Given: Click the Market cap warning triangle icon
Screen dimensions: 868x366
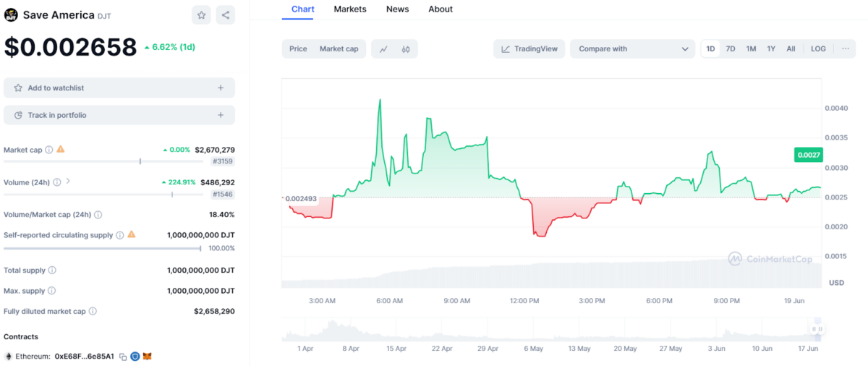Looking at the screenshot, I should click(61, 149).
